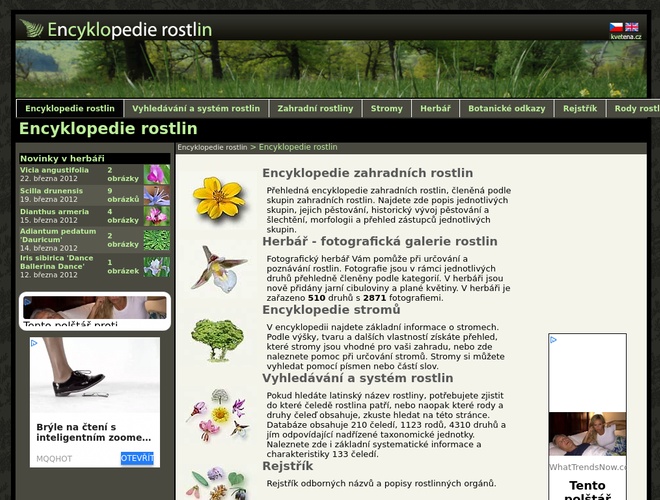
Task: Open the orchid herbarium gallery icon
Action: click(x=218, y=268)
